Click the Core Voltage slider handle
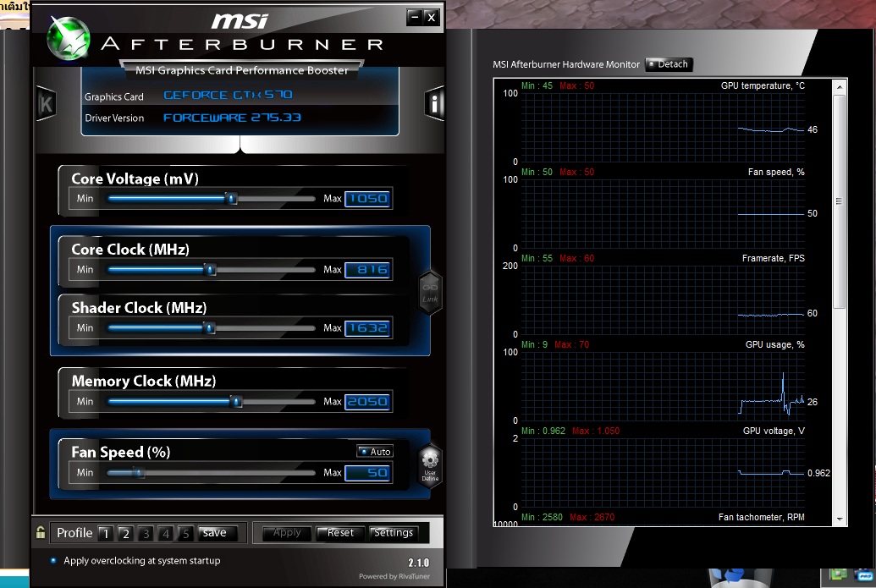 pyautogui.click(x=231, y=198)
